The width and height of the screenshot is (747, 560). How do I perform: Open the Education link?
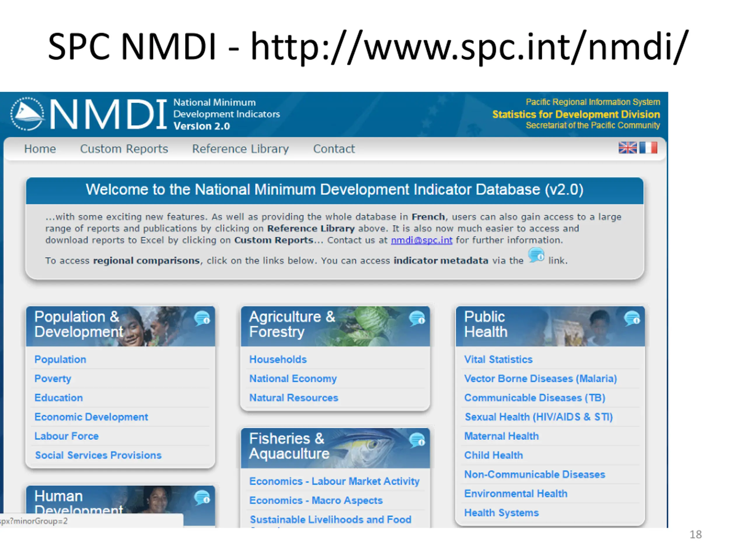[x=58, y=398]
